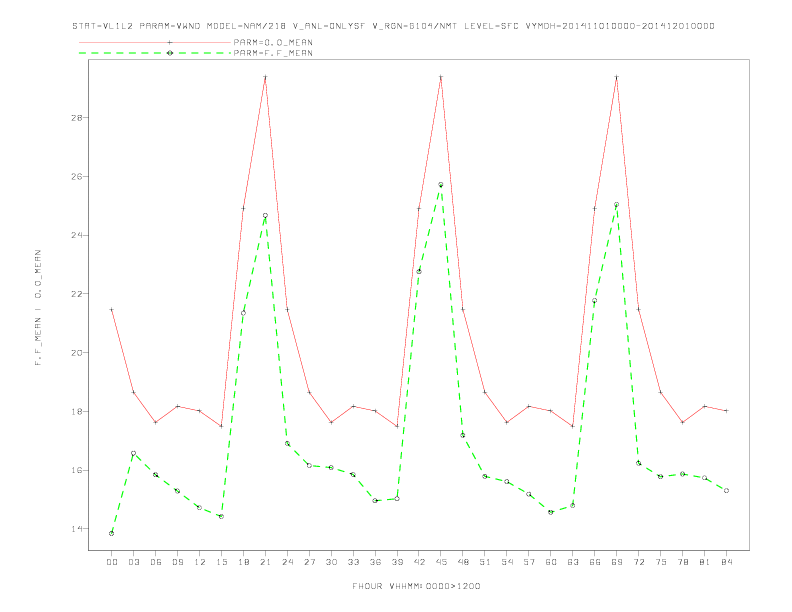The width and height of the screenshot is (792, 612).
Task: Click the x-axis tick label 15
Action: pos(221,562)
